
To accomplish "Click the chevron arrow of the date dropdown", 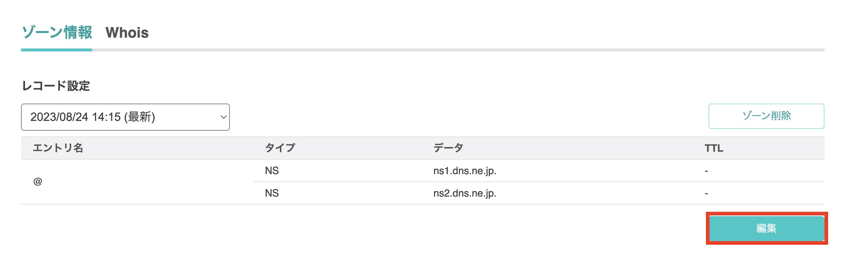I will pos(223,117).
